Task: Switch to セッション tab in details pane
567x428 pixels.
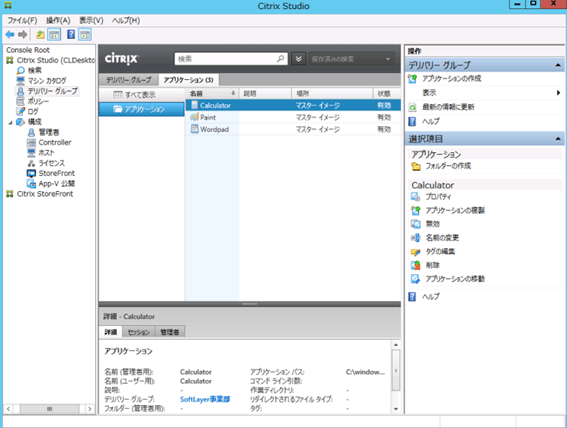Action: coord(139,332)
